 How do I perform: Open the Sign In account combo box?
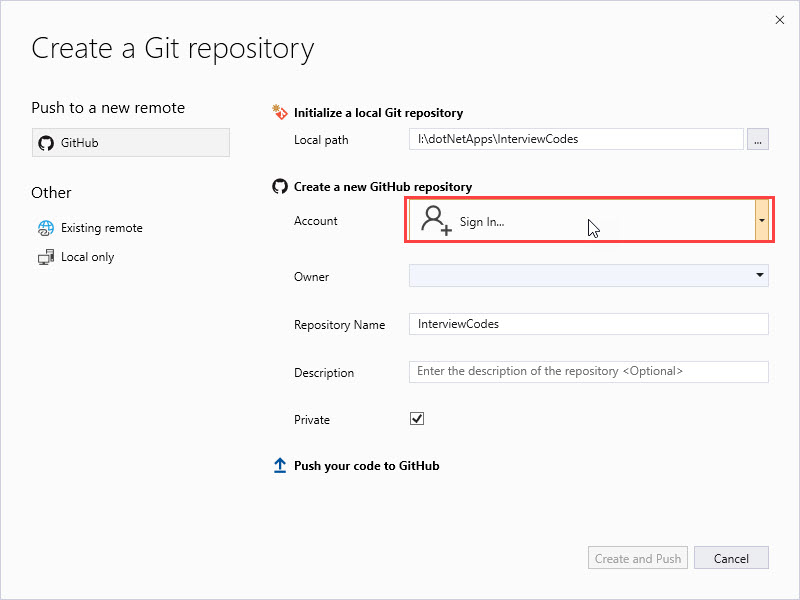pos(580,221)
